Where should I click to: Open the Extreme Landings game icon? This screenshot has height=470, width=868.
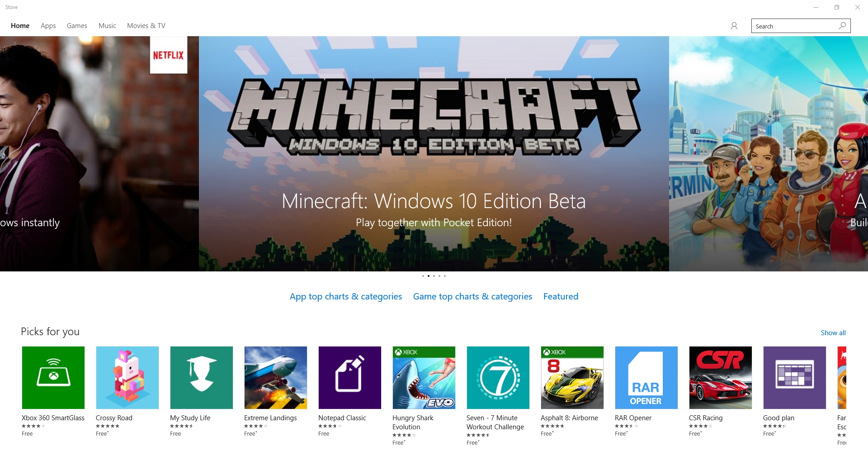point(276,378)
